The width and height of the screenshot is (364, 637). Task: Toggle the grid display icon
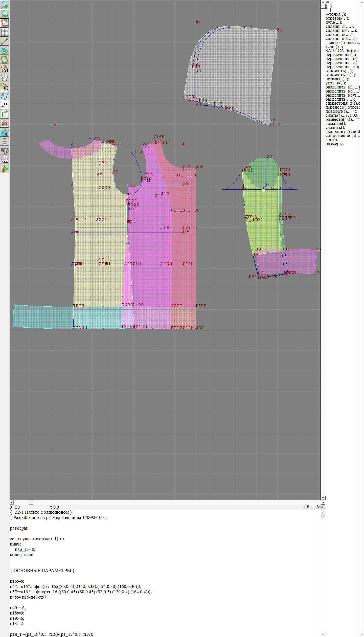tap(5, 32)
